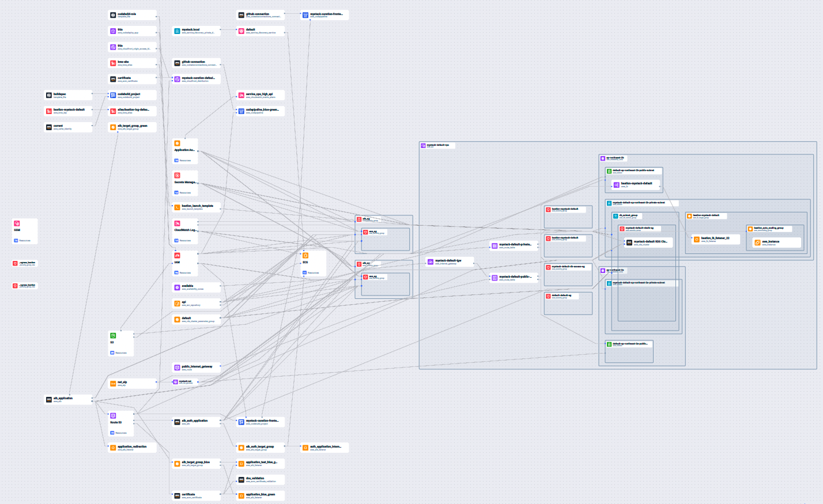Expand the S3 resources count badge
Viewport: 823px width, 504px height.
[113, 353]
